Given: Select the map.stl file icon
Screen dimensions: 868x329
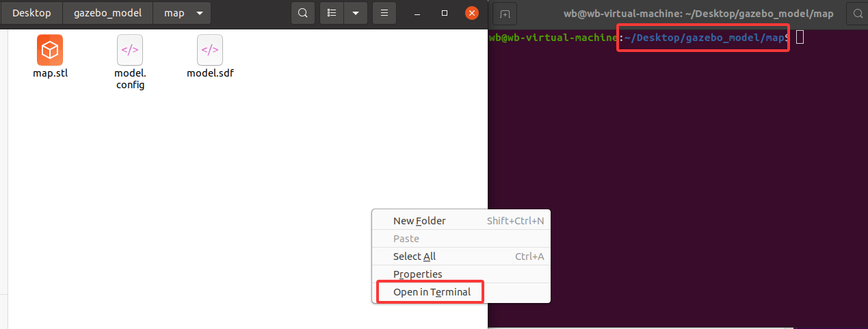Looking at the screenshot, I should coord(50,50).
